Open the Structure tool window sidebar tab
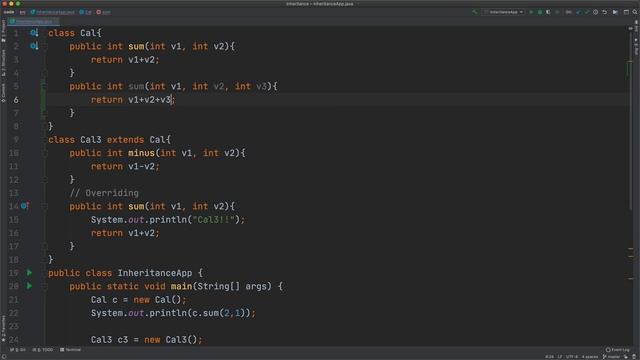Screen dimensions: 640x360 3,62
